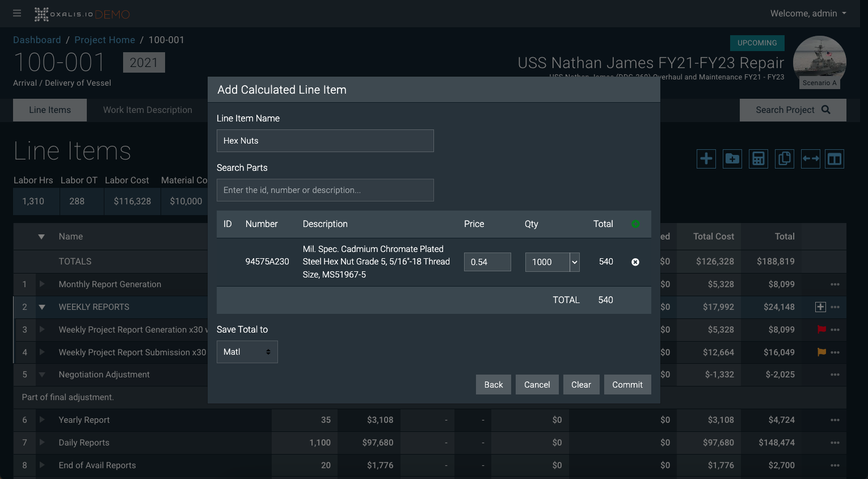Switch to the Work Item Description tab
This screenshot has width=868, height=479.
pos(148,110)
